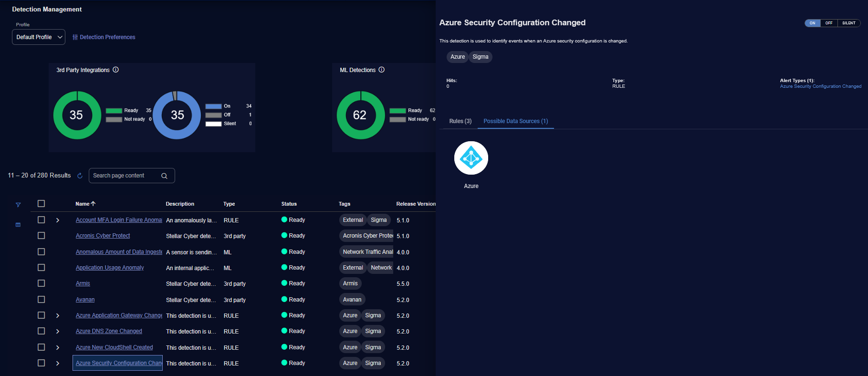This screenshot has height=376, width=868.
Task: Check the Armis row checkbox
Action: click(42, 283)
